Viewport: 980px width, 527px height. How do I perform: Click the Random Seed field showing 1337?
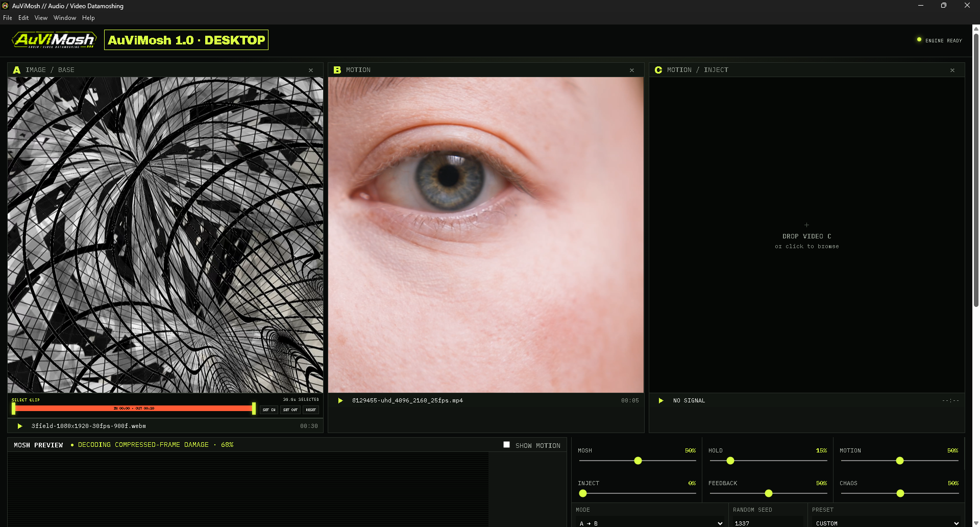(768, 523)
